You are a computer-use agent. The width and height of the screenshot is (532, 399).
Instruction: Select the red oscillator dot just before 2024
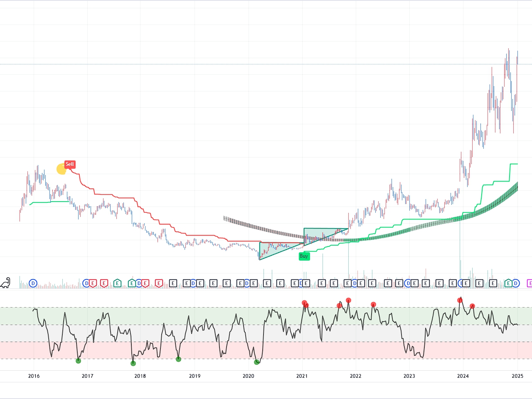point(460,300)
